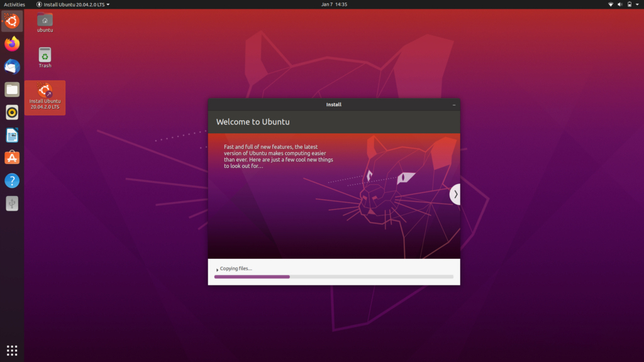Image resolution: width=644 pixels, height=362 pixels.
Task: Show all applications via the grid button
Action: 11,350
